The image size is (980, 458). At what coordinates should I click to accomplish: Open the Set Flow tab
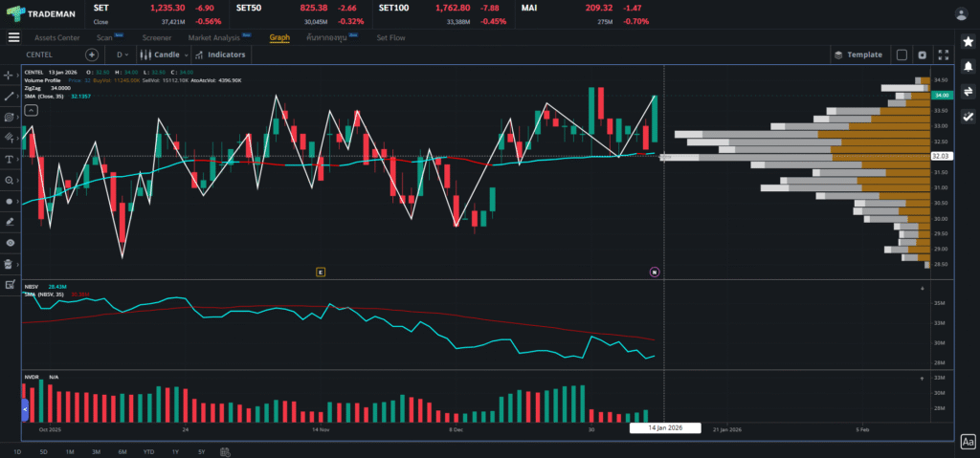pyautogui.click(x=390, y=37)
